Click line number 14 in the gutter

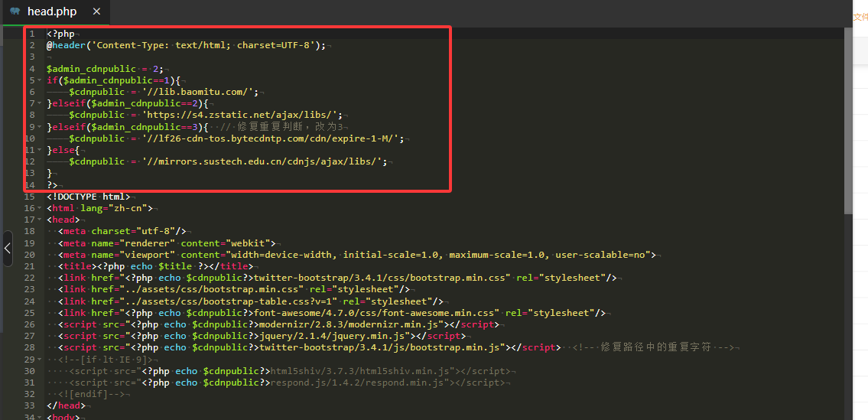[30, 185]
